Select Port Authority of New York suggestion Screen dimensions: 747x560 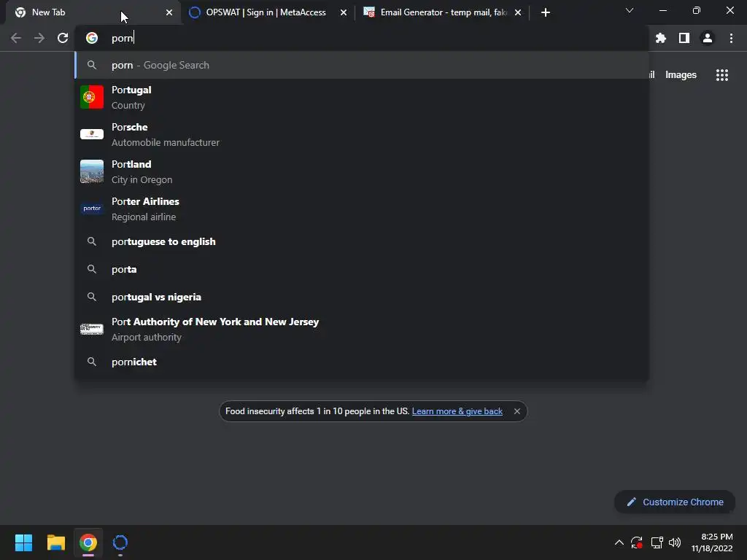tap(362, 329)
